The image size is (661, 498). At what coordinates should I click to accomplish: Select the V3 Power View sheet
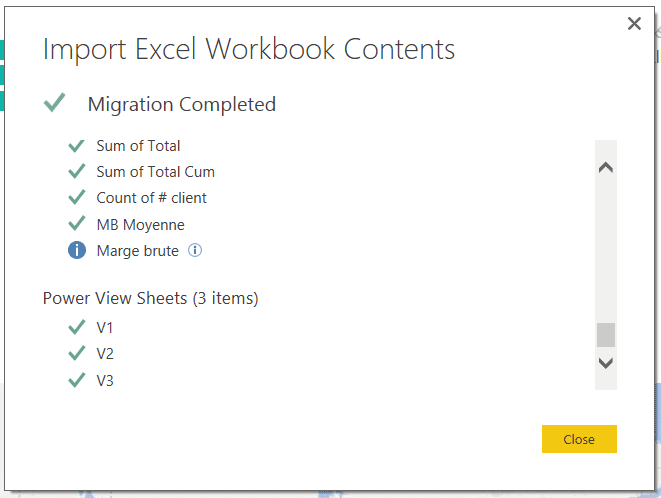(105, 380)
